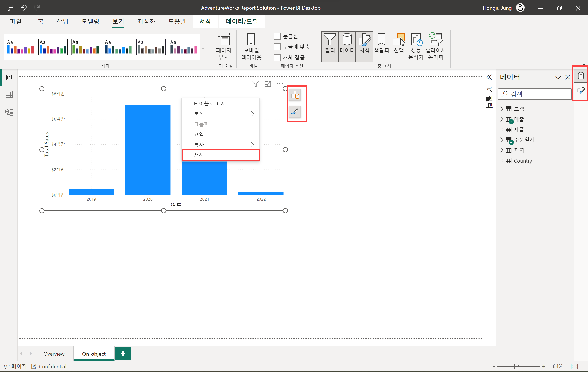Open Model view from left sidebar
The image size is (588, 372).
tap(9, 112)
